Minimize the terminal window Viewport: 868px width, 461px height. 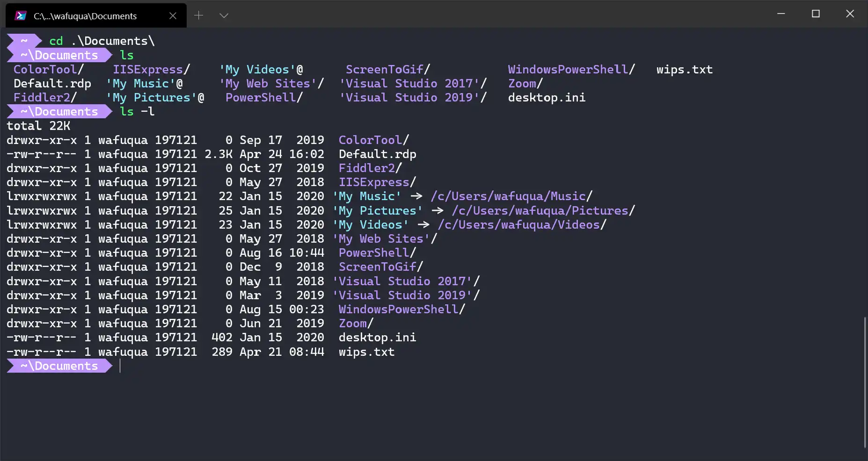pos(780,14)
